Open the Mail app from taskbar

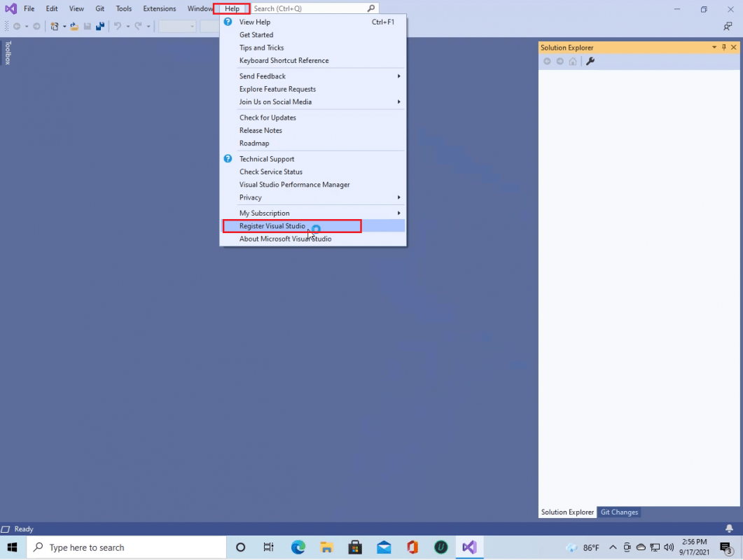pyautogui.click(x=384, y=547)
